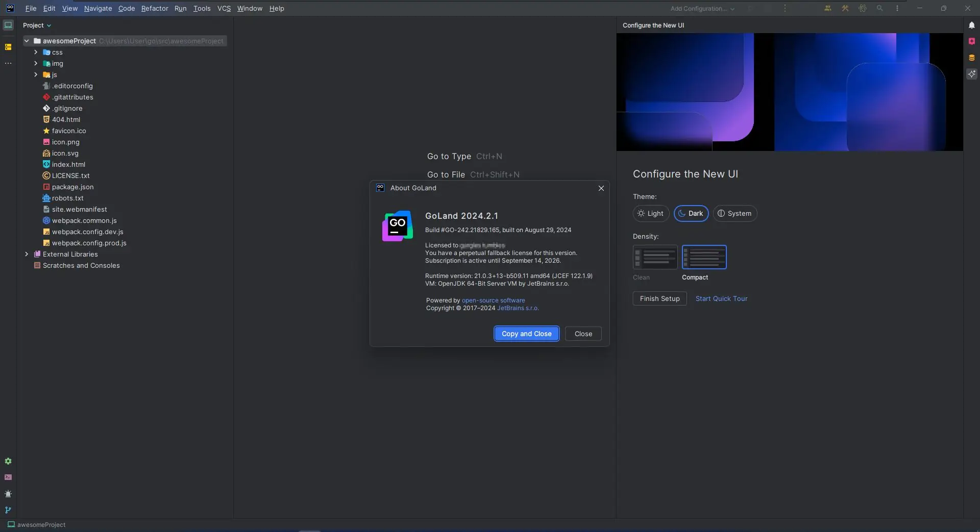This screenshot has height=532, width=980.
Task: Open IDE settings vertical dots menu in title bar
Action: pos(897,8)
